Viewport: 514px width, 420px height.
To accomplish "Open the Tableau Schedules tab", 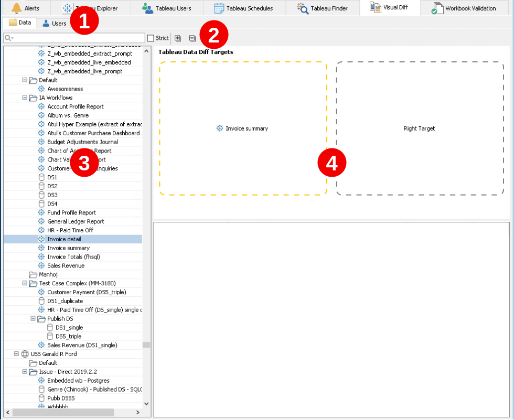I will [243, 8].
